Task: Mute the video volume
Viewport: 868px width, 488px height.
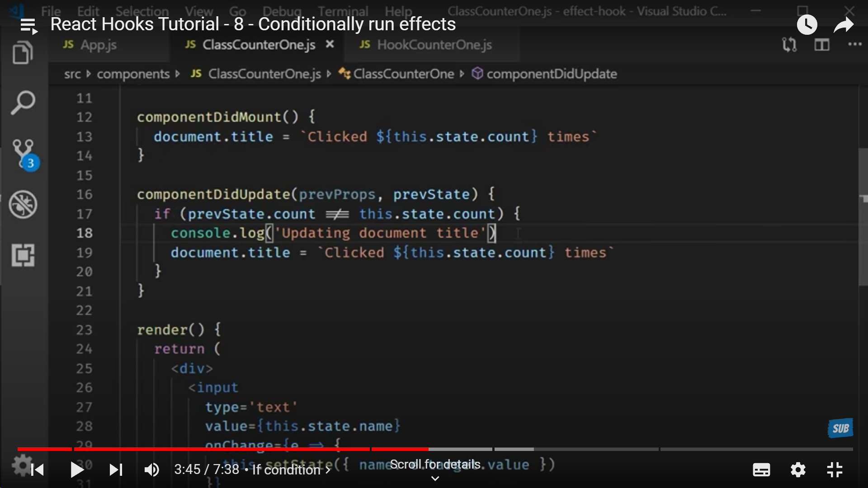Action: point(151,470)
